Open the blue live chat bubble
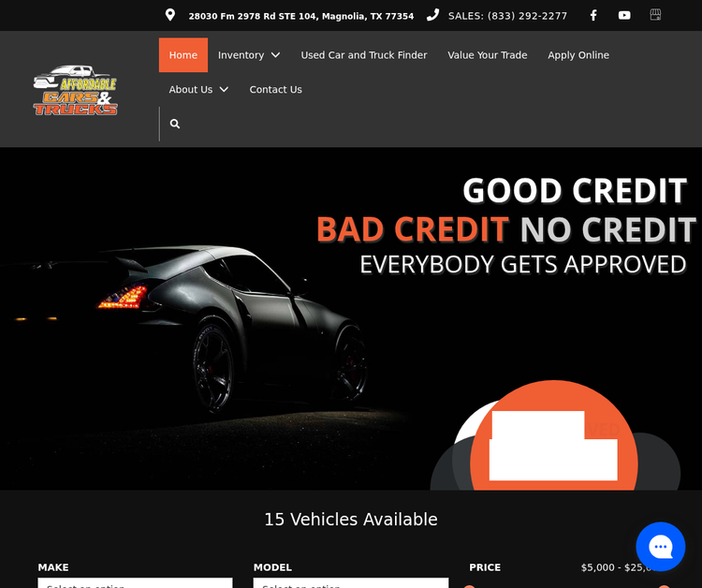This screenshot has height=588, width=702. click(x=660, y=547)
